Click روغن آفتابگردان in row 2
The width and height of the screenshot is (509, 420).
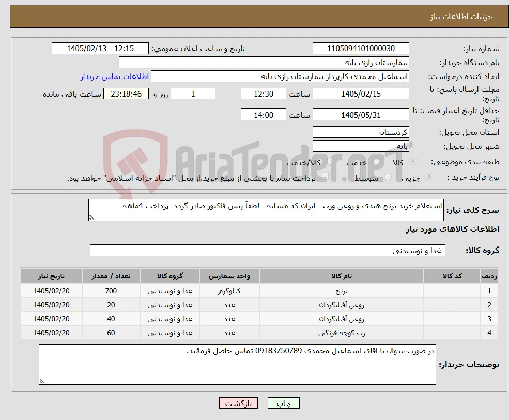click(341, 305)
